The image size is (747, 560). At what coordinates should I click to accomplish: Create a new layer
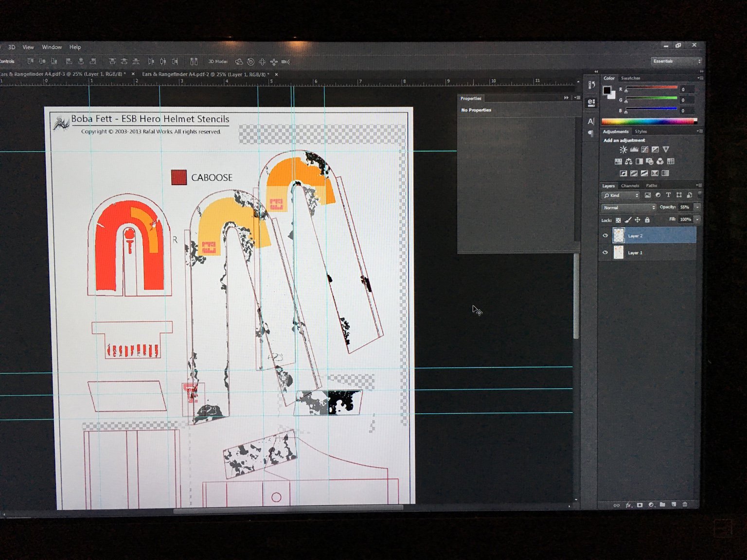[674, 505]
